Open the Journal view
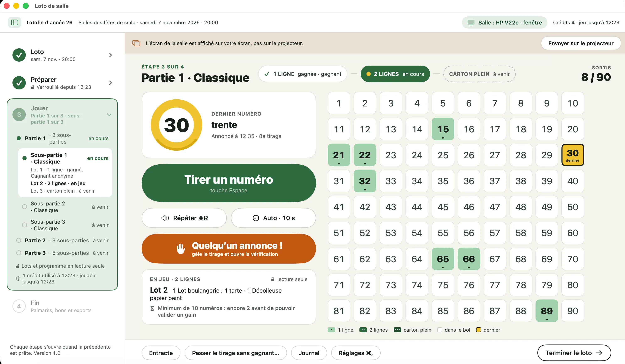 tap(309, 353)
